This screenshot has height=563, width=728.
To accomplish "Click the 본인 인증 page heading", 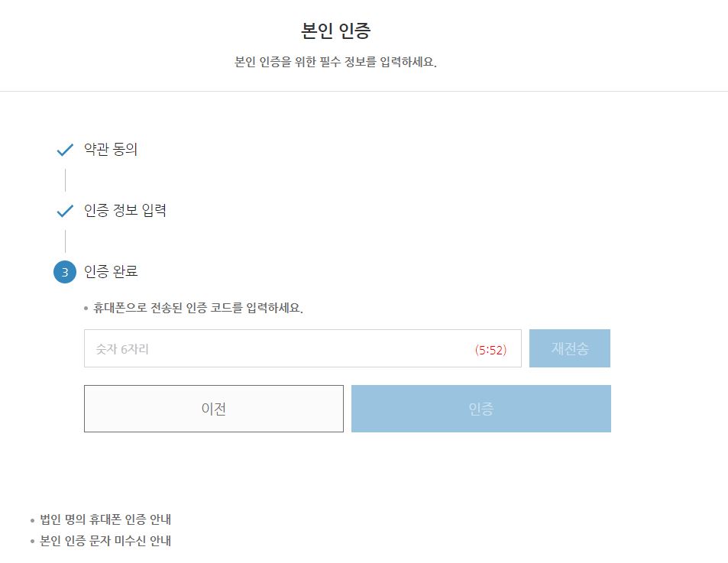I will pos(335,31).
